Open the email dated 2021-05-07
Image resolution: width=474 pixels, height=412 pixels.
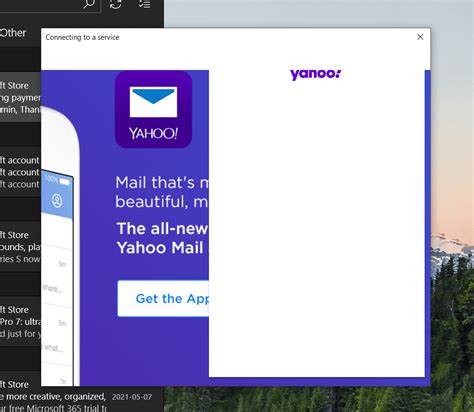(82, 392)
